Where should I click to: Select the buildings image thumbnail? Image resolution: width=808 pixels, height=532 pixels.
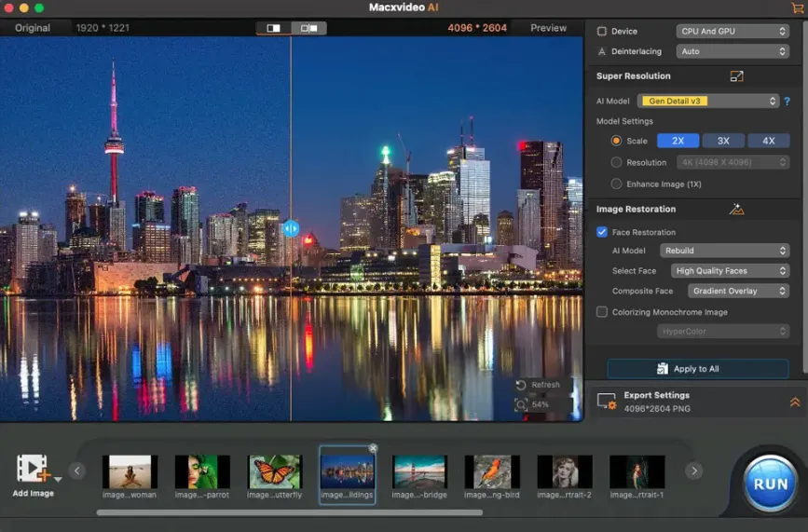pyautogui.click(x=348, y=473)
